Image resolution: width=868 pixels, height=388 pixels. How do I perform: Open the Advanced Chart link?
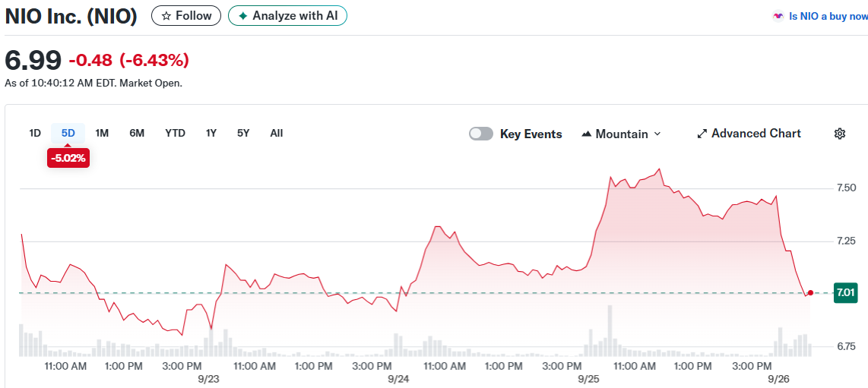point(749,133)
